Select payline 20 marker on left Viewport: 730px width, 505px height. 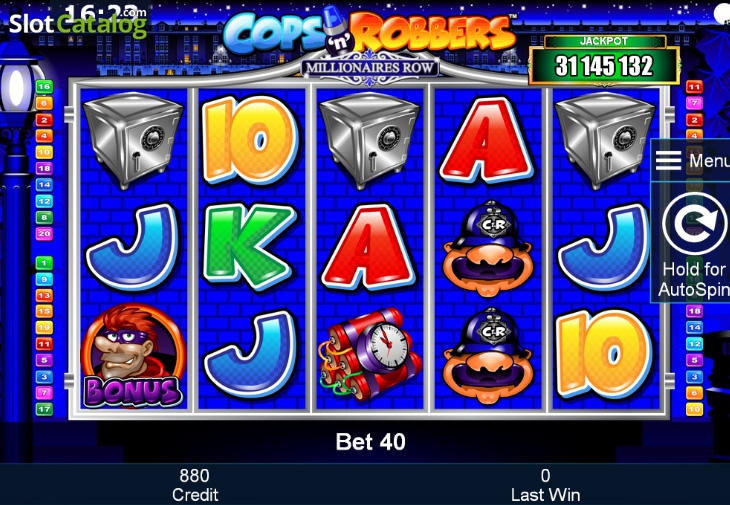tap(44, 233)
